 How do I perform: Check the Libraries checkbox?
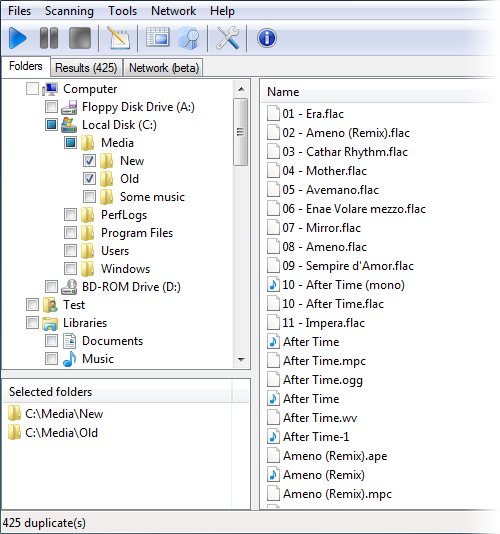32,323
